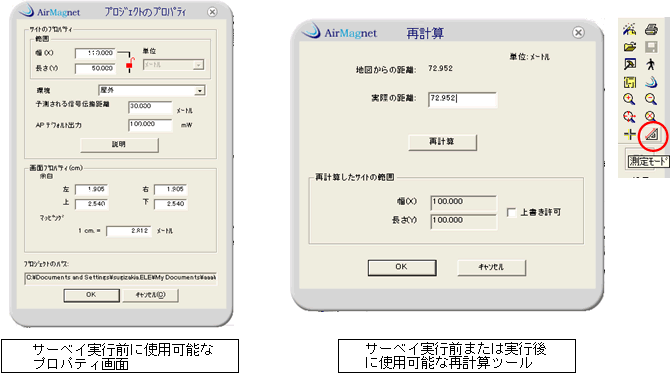Close the プロジェクトのプロパティ dialog
This screenshot has height=374, width=672.
[x=212, y=12]
